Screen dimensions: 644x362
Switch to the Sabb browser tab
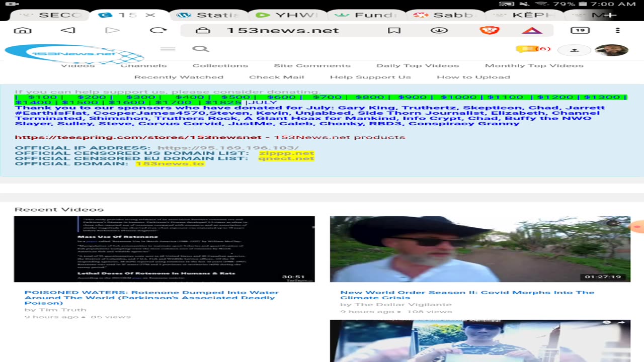443,15
